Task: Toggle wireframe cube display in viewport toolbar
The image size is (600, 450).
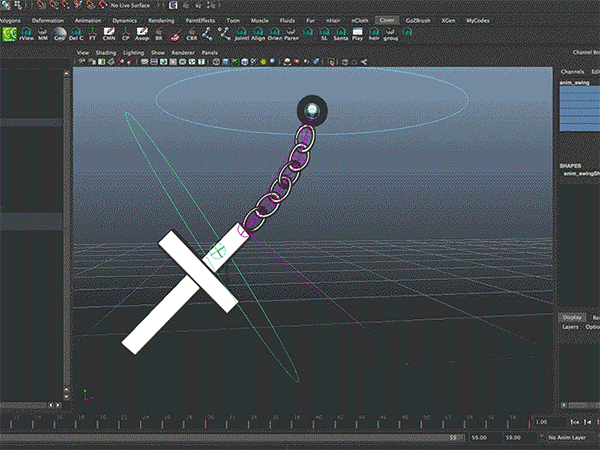Action: point(216,62)
